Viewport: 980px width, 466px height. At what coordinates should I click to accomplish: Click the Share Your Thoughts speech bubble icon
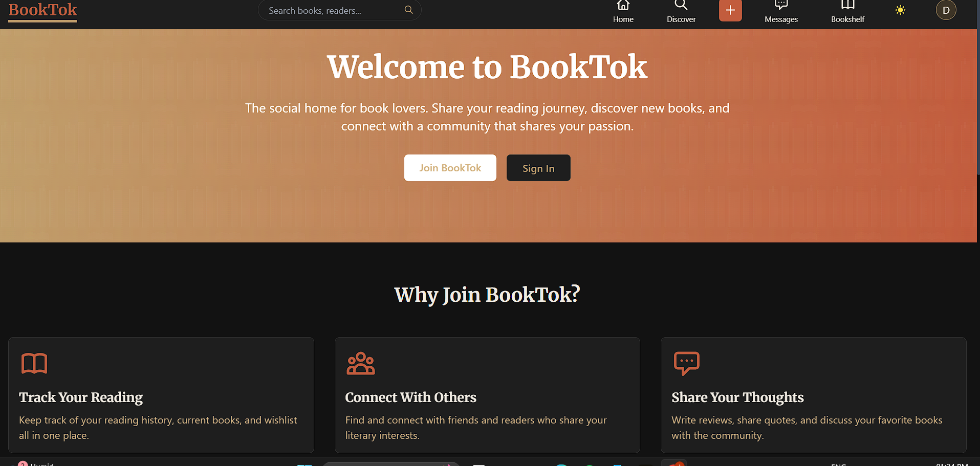pyautogui.click(x=686, y=363)
